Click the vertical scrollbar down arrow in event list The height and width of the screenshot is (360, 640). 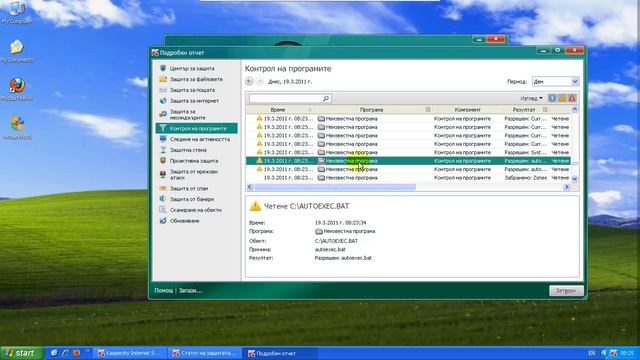pyautogui.click(x=574, y=178)
